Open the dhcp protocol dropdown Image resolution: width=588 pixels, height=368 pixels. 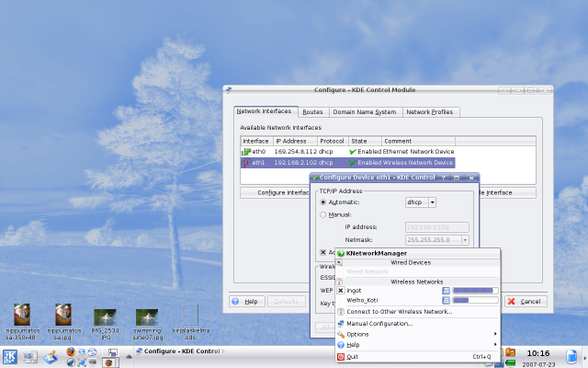421,202
